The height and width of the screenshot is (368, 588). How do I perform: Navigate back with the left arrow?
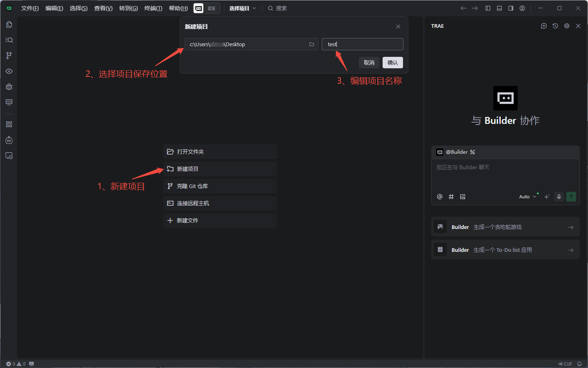[x=463, y=8]
